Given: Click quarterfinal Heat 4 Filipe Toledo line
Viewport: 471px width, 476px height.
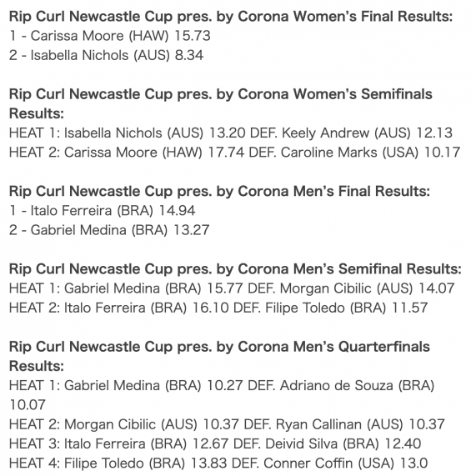Looking at the screenshot, I should 218,463.
